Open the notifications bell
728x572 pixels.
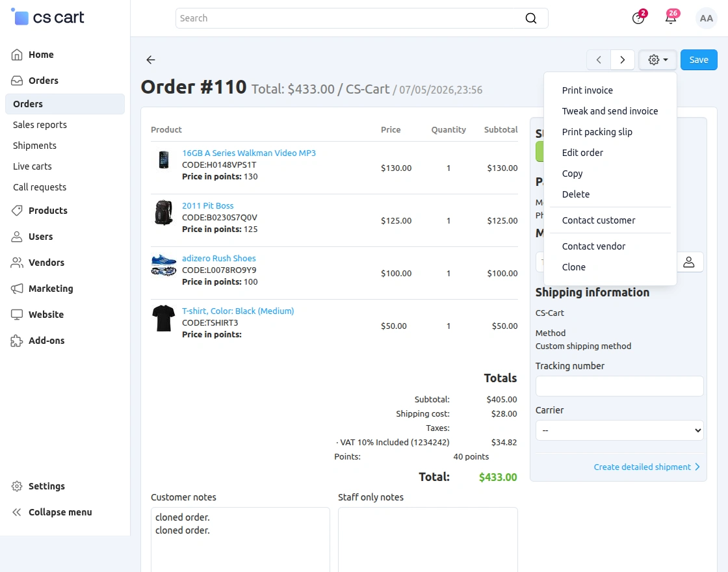tap(671, 18)
